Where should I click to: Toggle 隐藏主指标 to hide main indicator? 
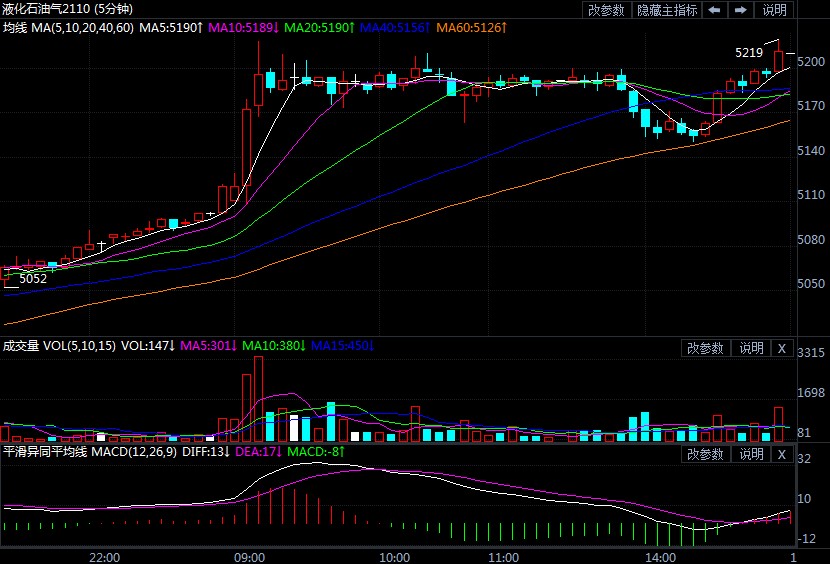pyautogui.click(x=667, y=10)
